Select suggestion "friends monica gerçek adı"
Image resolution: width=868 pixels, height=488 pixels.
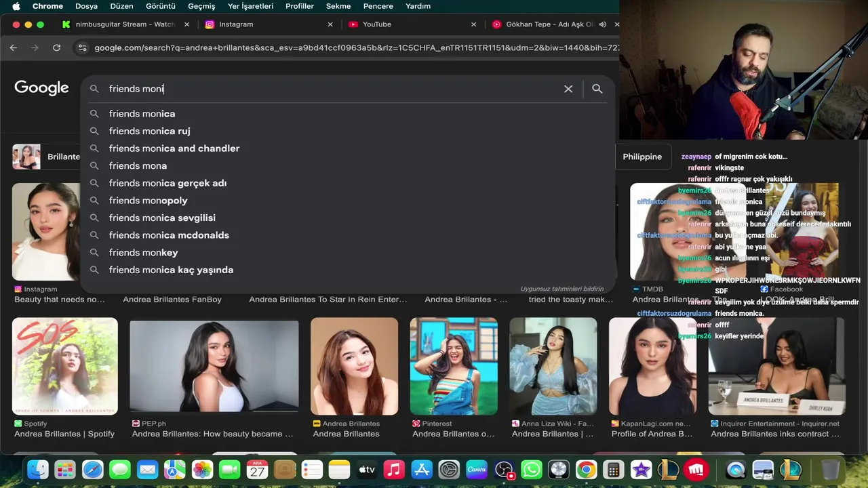[348, 183]
